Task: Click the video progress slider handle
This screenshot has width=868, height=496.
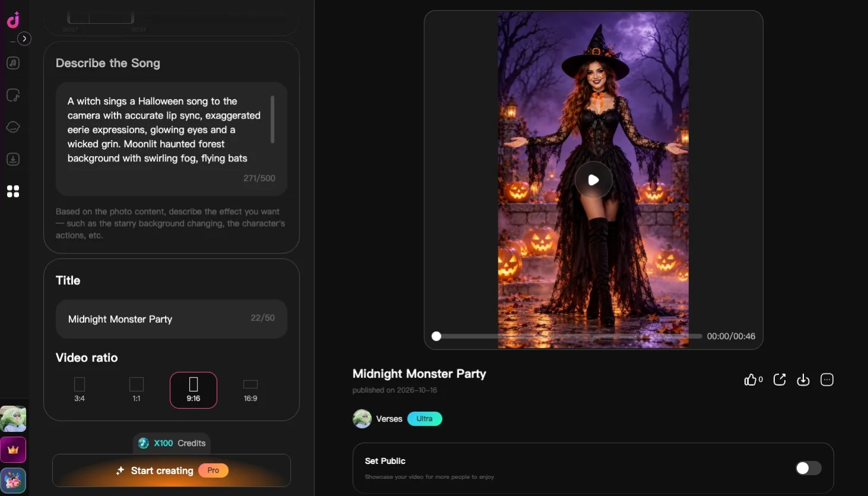Action: coord(437,336)
